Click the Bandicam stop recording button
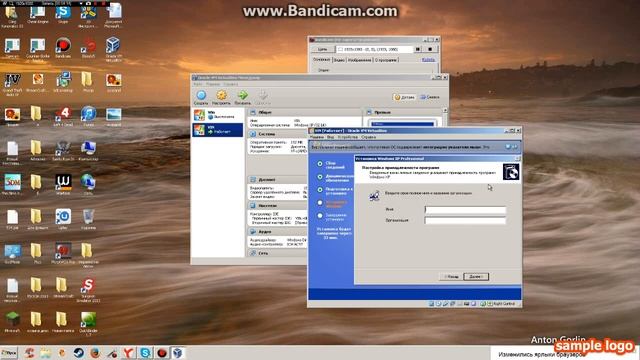640x360 pixels. click(430, 49)
